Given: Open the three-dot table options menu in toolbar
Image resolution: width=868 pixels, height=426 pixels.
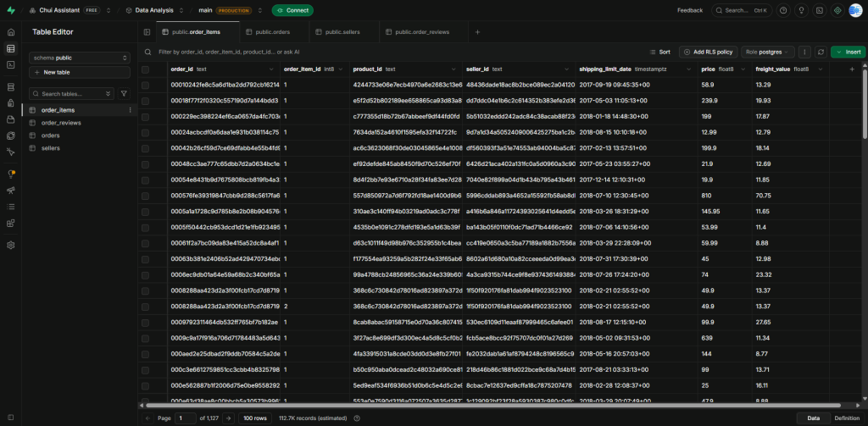Looking at the screenshot, I should (x=804, y=52).
